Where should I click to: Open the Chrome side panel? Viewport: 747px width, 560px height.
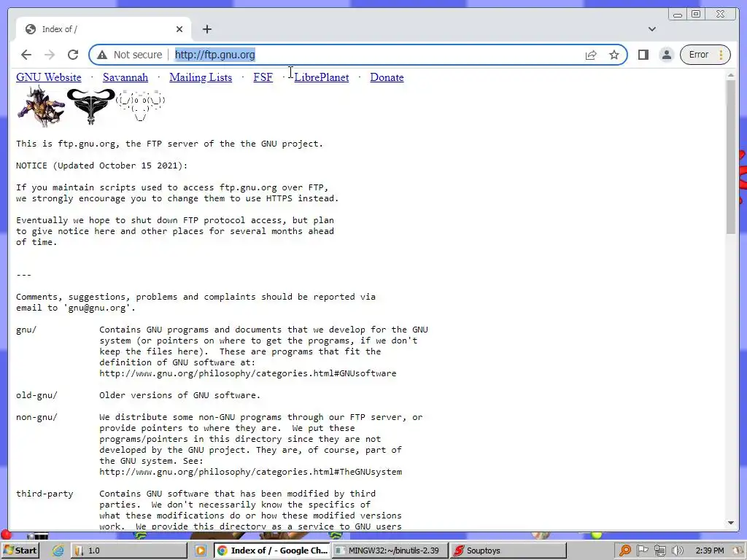(643, 55)
